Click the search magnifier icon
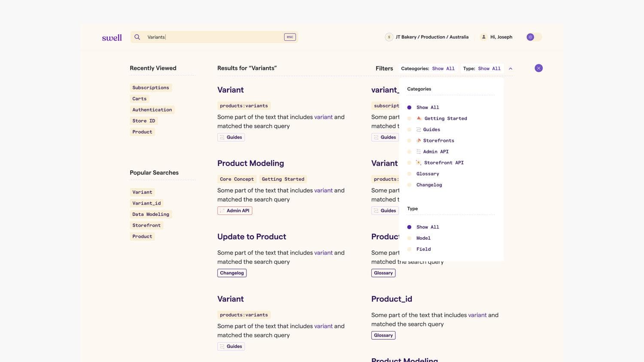Image resolution: width=644 pixels, height=362 pixels. click(x=137, y=37)
